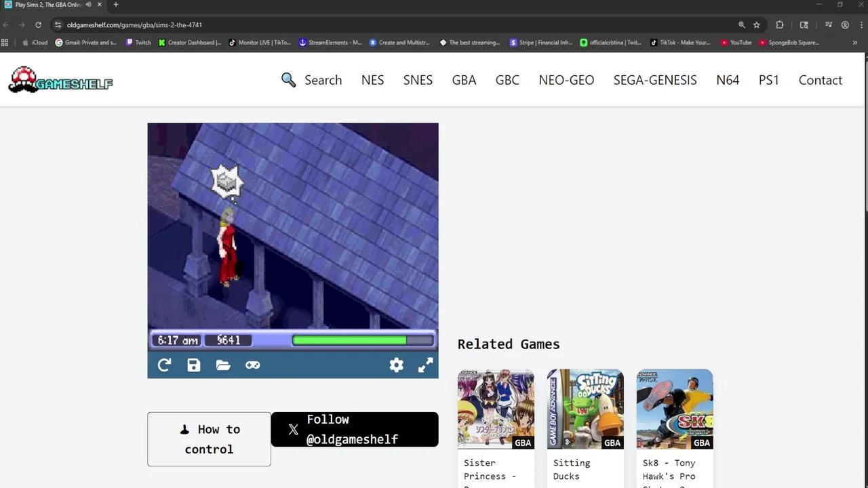Open the GBC games menu
Viewport: 868px width, 488px height.
coord(507,80)
